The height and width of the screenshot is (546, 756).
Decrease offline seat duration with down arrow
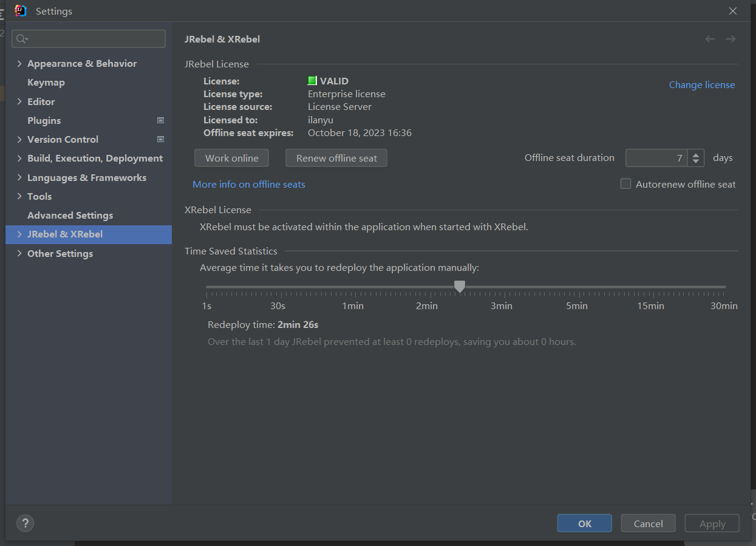tap(696, 162)
